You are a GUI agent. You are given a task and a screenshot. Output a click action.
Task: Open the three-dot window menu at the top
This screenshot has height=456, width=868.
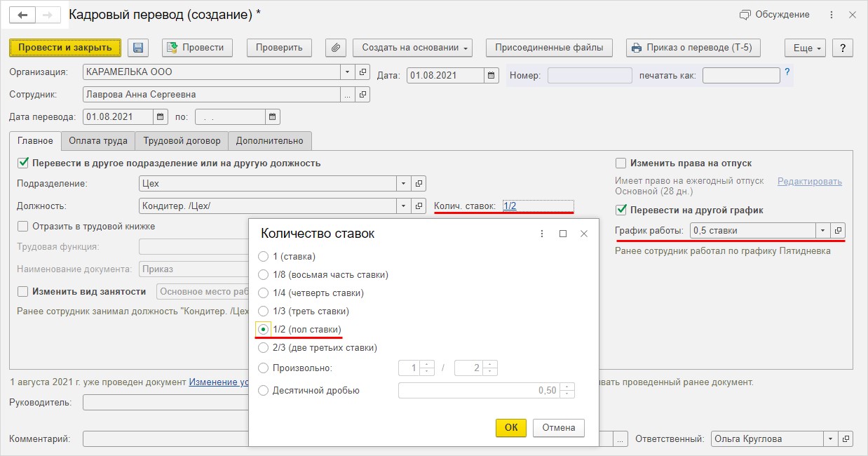coord(832,15)
